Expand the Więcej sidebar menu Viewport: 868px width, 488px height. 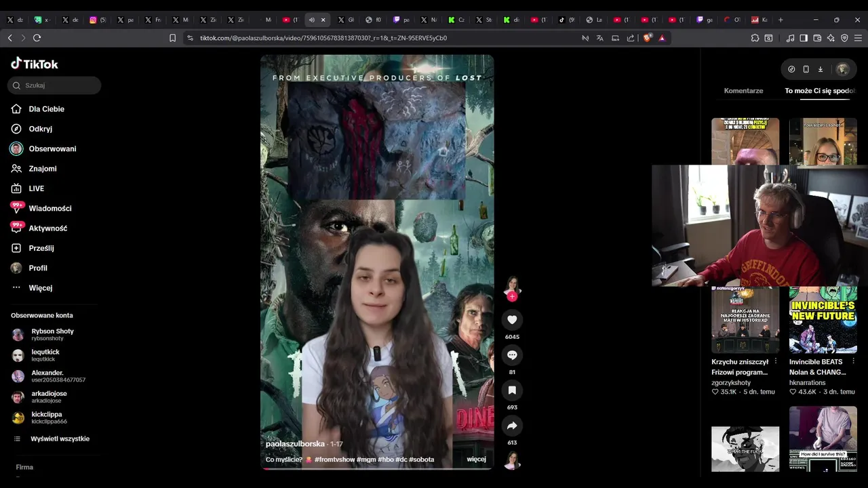pos(40,288)
